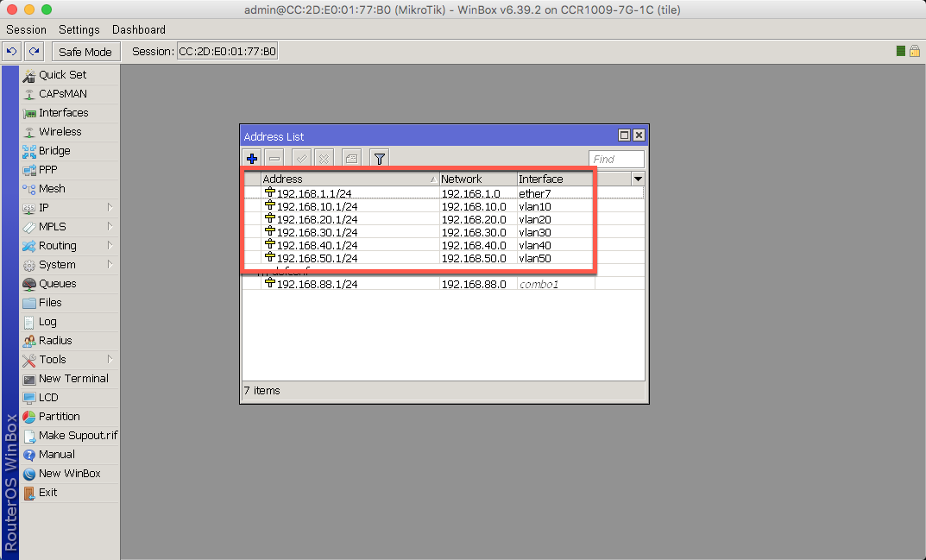
Task: Open Files in the sidebar
Action: coord(70,303)
